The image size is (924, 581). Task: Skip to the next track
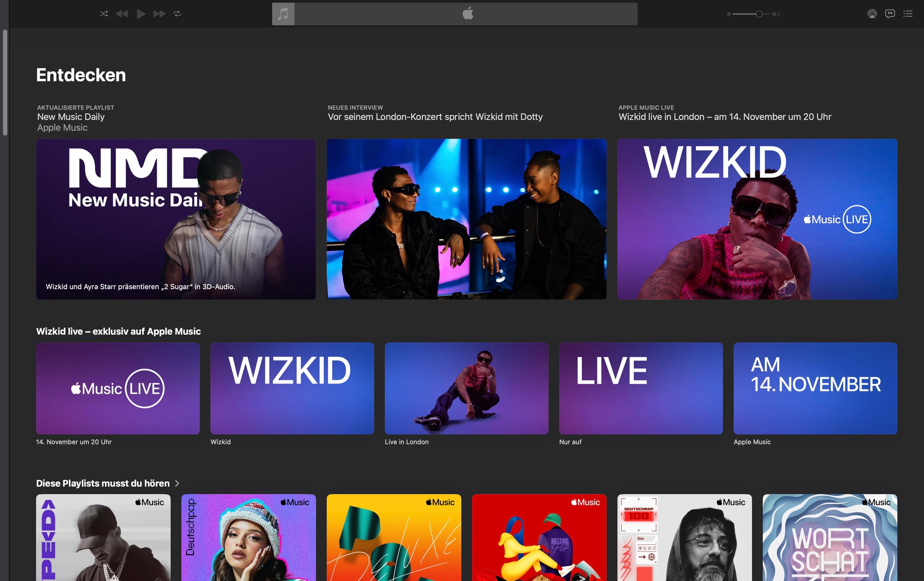click(159, 14)
